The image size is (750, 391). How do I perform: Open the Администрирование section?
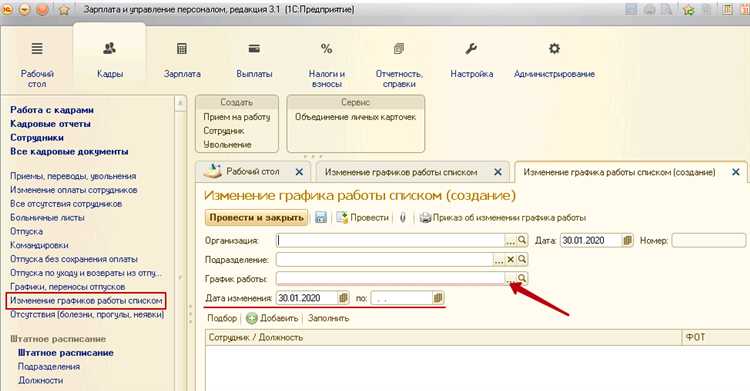(554, 60)
